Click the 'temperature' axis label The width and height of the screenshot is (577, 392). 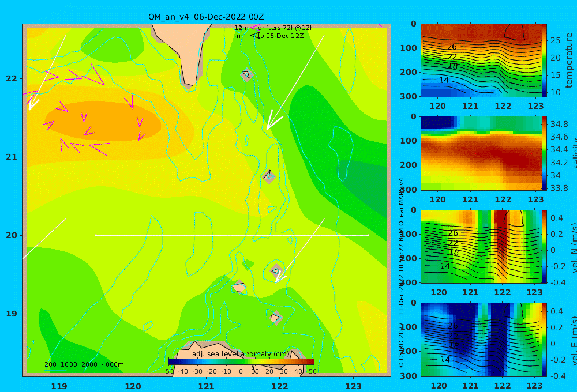tap(569, 61)
